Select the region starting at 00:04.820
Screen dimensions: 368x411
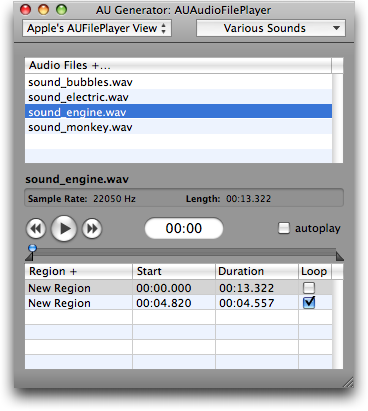pyautogui.click(x=178, y=303)
